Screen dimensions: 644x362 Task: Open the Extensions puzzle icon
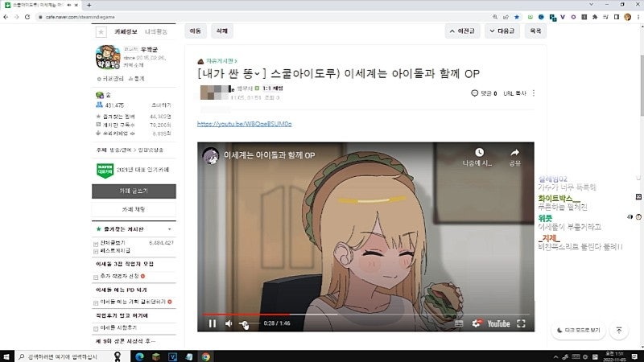pyautogui.click(x=595, y=17)
